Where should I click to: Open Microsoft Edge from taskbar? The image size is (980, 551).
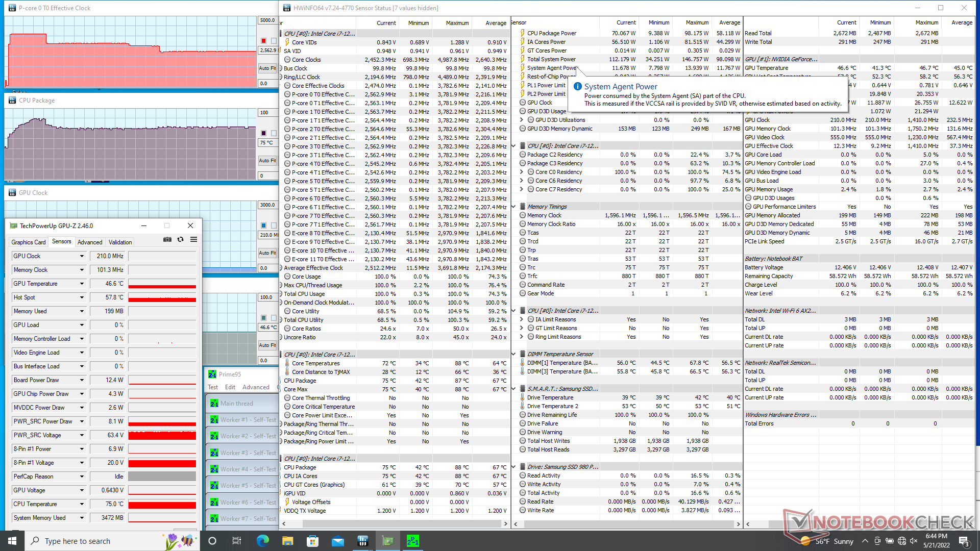click(x=262, y=541)
